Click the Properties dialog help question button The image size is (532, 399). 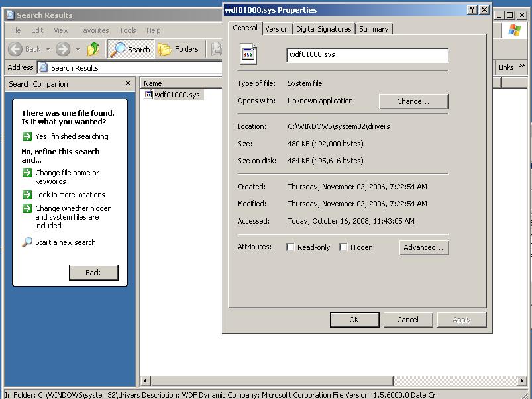coord(472,10)
